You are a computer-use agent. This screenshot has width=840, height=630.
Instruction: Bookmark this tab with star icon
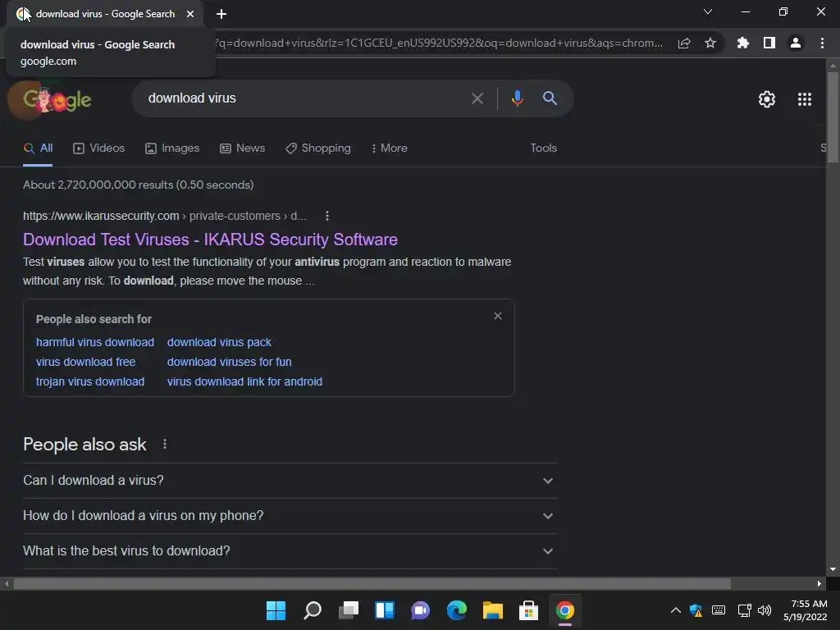(x=710, y=43)
